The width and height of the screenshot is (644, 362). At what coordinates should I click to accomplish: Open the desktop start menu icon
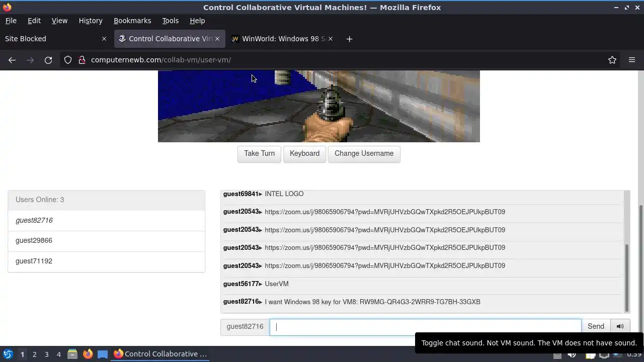tap(8, 354)
